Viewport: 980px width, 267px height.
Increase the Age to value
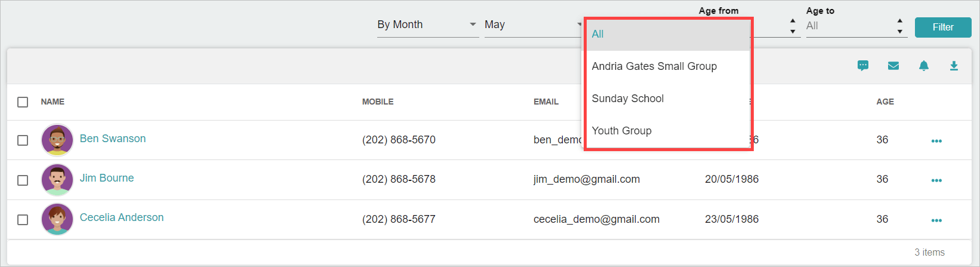(x=900, y=20)
